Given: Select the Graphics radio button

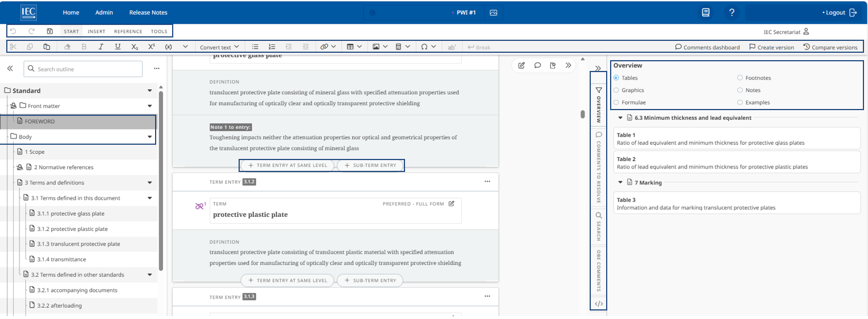Looking at the screenshot, I should coord(616,90).
